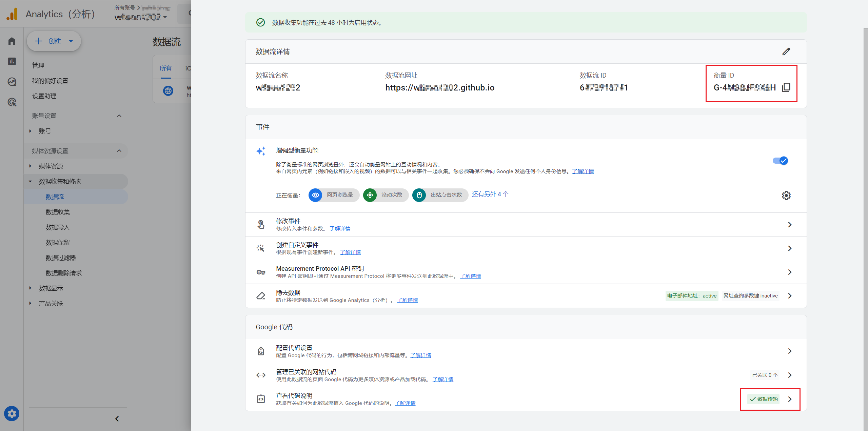
Task: Click the 滚动次数 scrolls chip
Action: (x=386, y=195)
